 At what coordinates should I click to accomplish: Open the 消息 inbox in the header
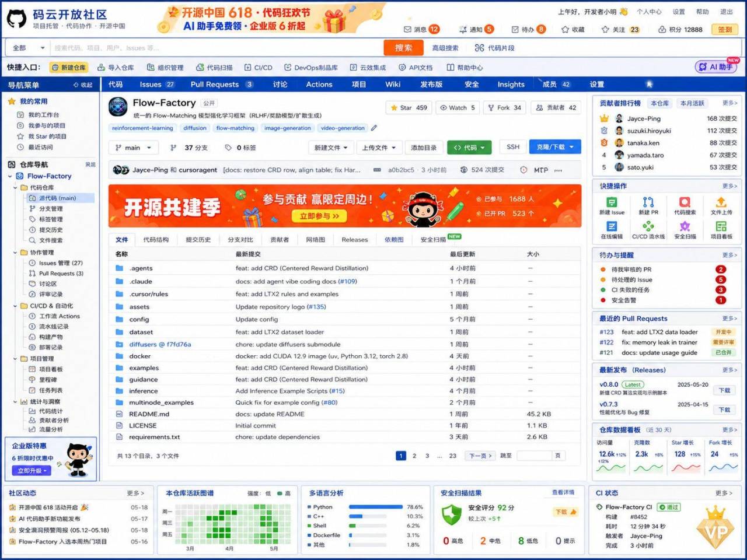[x=421, y=29]
